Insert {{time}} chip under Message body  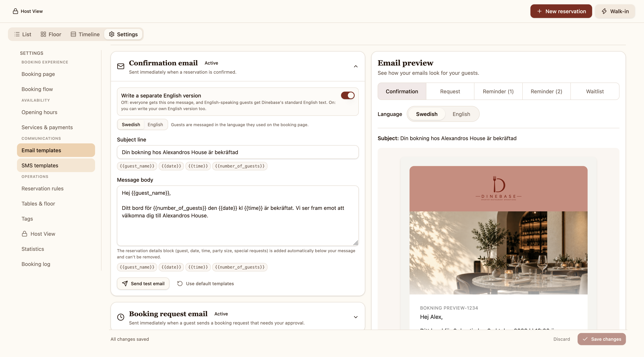pyautogui.click(x=198, y=267)
